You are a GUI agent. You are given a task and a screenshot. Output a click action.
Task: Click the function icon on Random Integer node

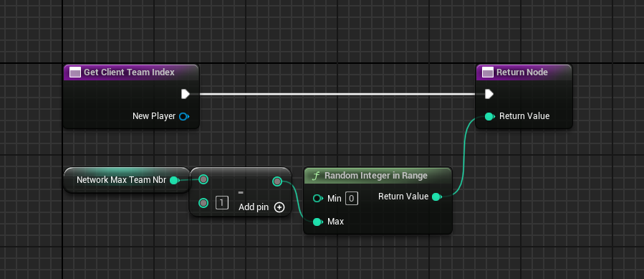coord(315,176)
